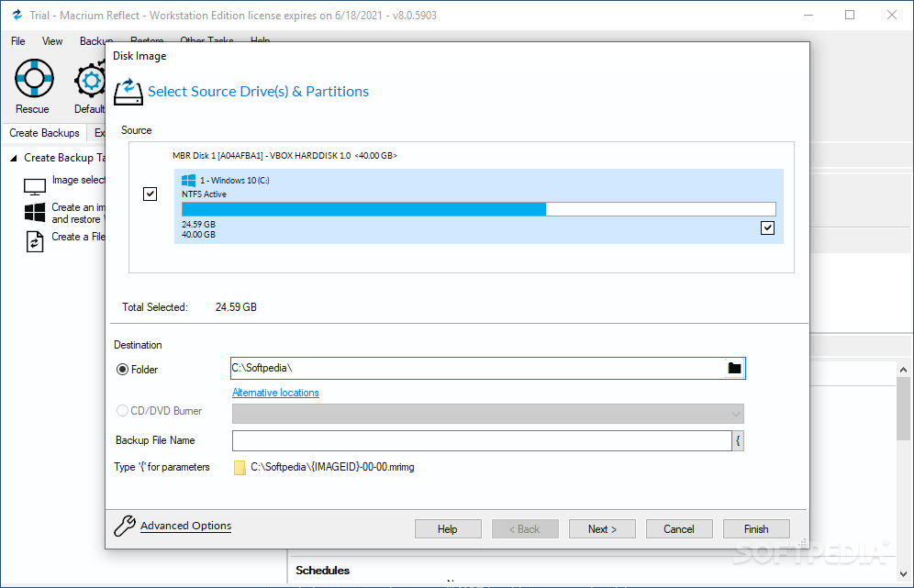Click the generated path C:\Softpedia\{IMAGEID}-00-00.mrimg

point(332,467)
